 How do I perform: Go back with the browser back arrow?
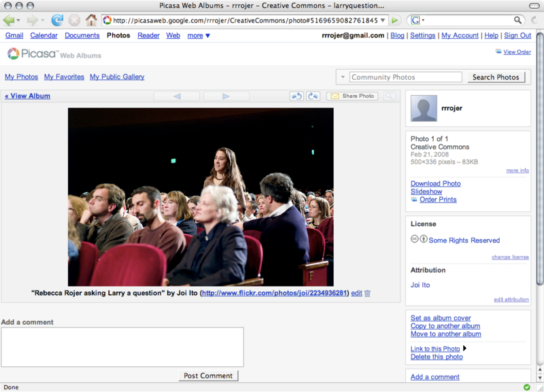8,20
